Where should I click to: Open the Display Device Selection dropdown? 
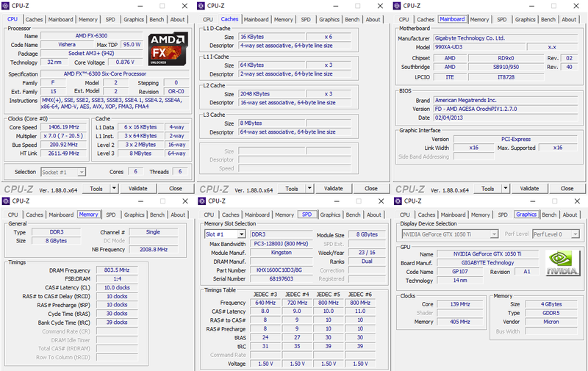coord(448,234)
